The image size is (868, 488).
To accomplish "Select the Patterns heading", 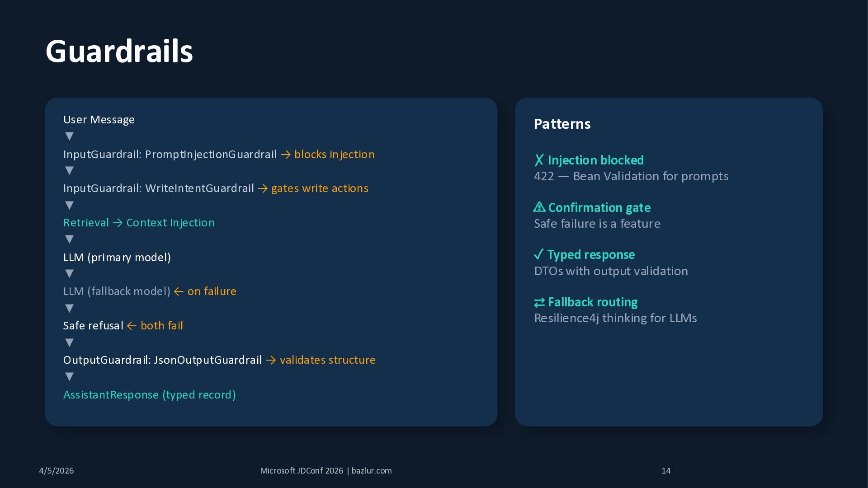I will coord(562,124).
